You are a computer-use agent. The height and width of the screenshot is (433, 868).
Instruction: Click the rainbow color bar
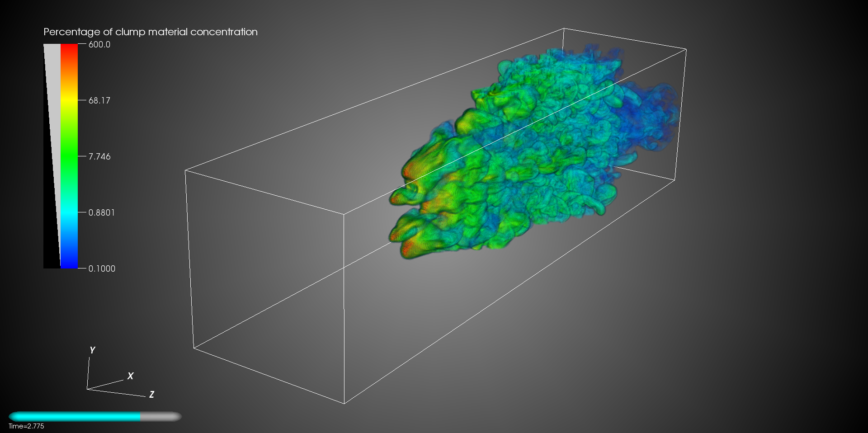pos(69,156)
